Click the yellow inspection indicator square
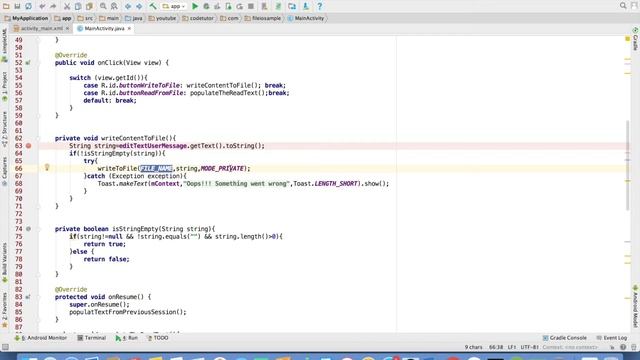 tap(627, 39)
